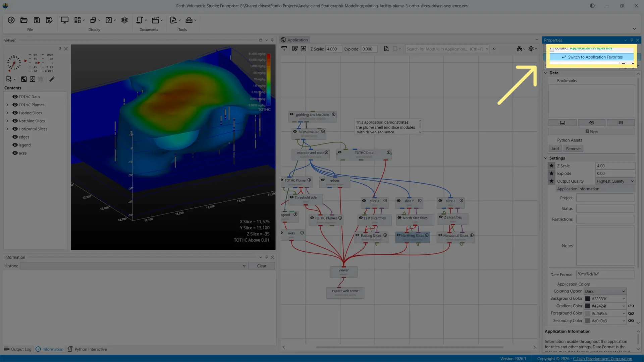This screenshot has height=362, width=644.
Task: Click the bookmark eye view icon button
Action: [592, 123]
